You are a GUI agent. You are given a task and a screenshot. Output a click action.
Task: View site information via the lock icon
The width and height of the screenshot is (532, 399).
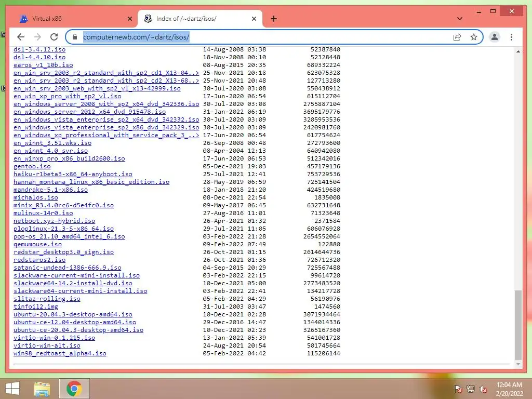[x=75, y=37]
